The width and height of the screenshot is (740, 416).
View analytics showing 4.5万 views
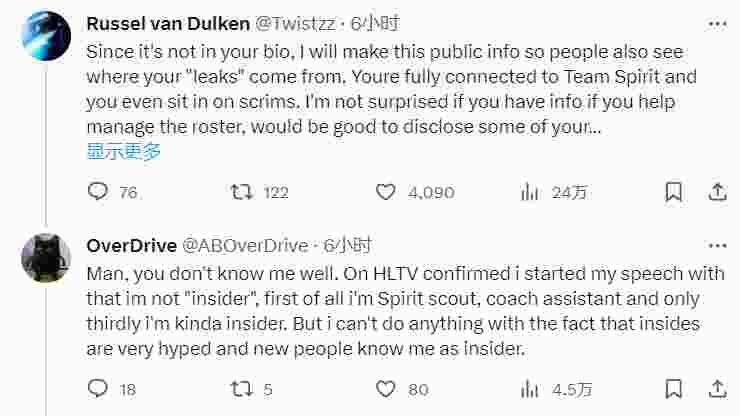530,389
